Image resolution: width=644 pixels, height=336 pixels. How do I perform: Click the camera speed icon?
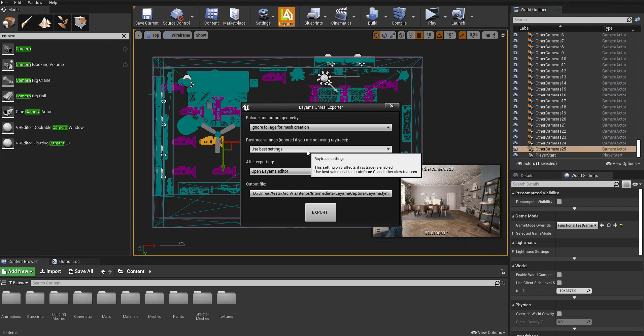(487, 35)
